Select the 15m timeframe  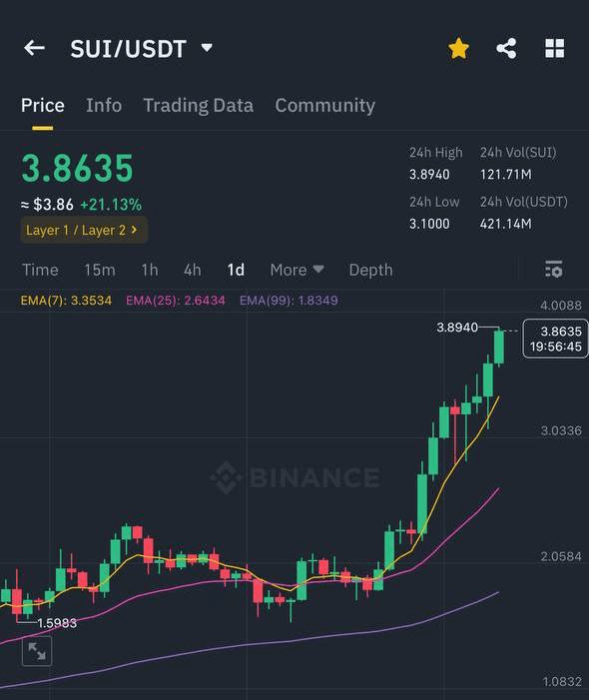coord(100,270)
